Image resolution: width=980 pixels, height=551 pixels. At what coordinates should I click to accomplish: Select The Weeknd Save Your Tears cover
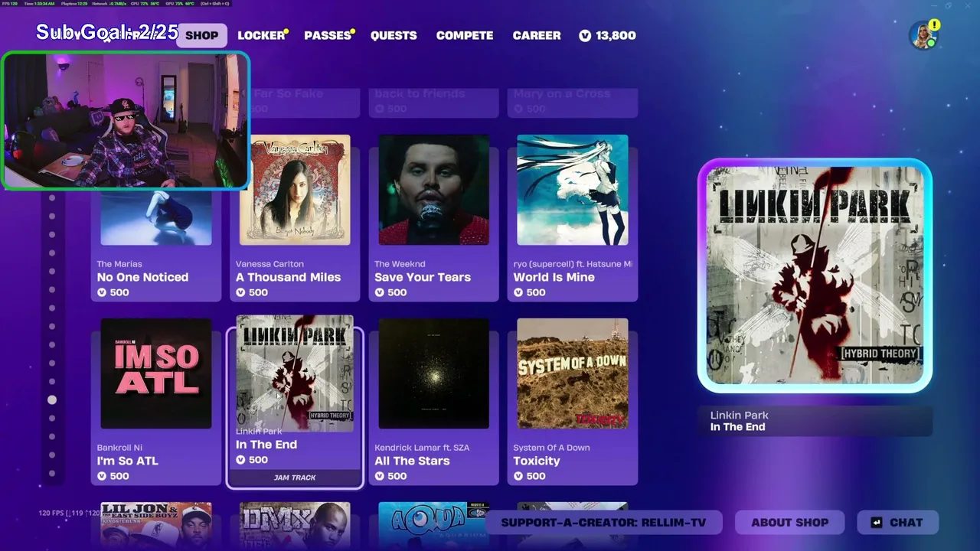pos(433,190)
